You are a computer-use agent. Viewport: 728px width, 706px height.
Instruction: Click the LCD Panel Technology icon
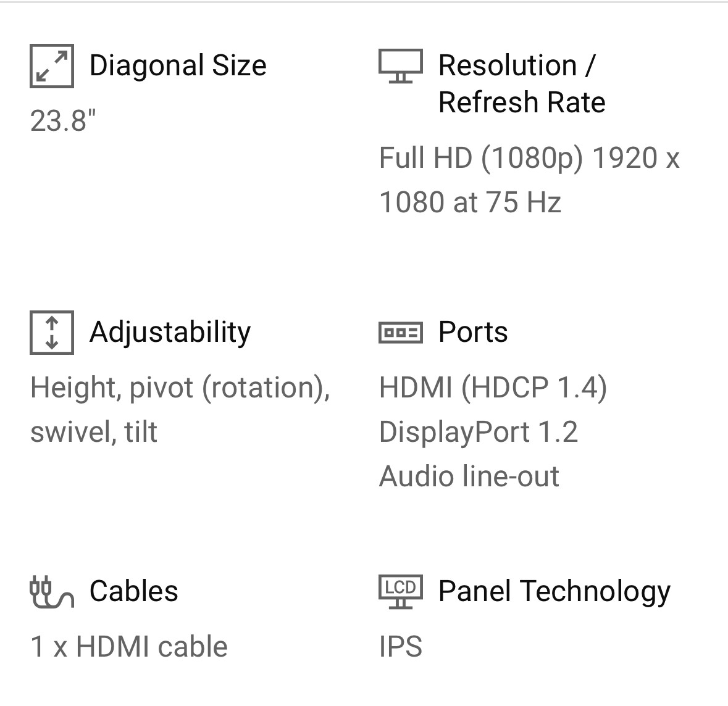click(401, 591)
